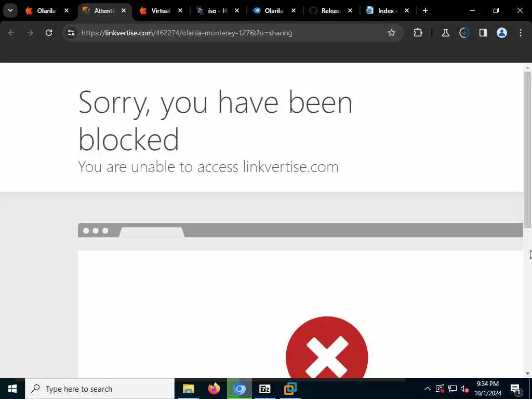This screenshot has width=532, height=399.
Task: Open the Chrome profile avatar
Action: point(502,33)
